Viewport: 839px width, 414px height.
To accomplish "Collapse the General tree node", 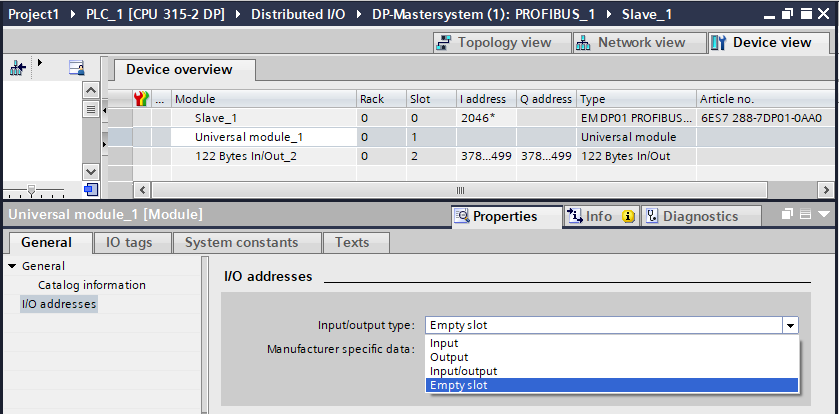I will (12, 266).
